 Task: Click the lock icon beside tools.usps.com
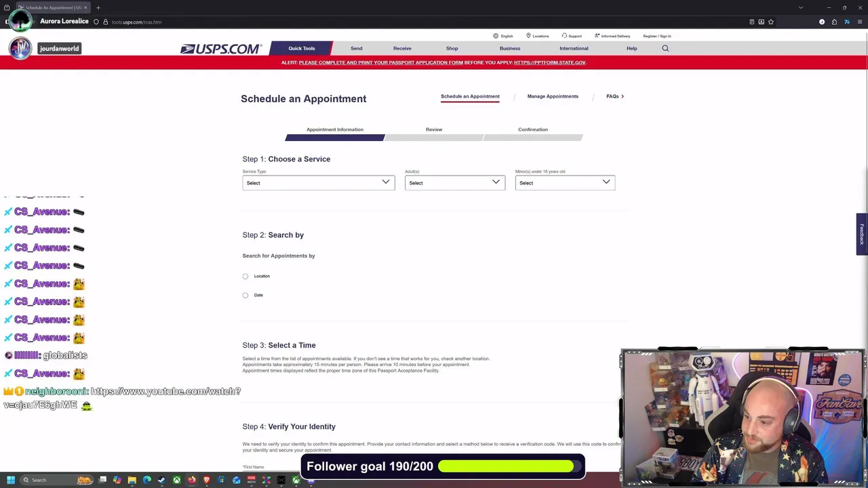click(105, 22)
